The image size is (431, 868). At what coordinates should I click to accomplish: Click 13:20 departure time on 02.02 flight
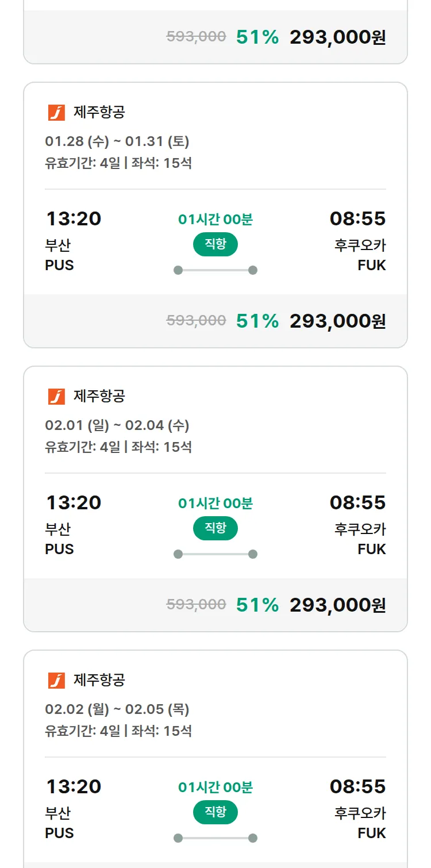(74, 786)
